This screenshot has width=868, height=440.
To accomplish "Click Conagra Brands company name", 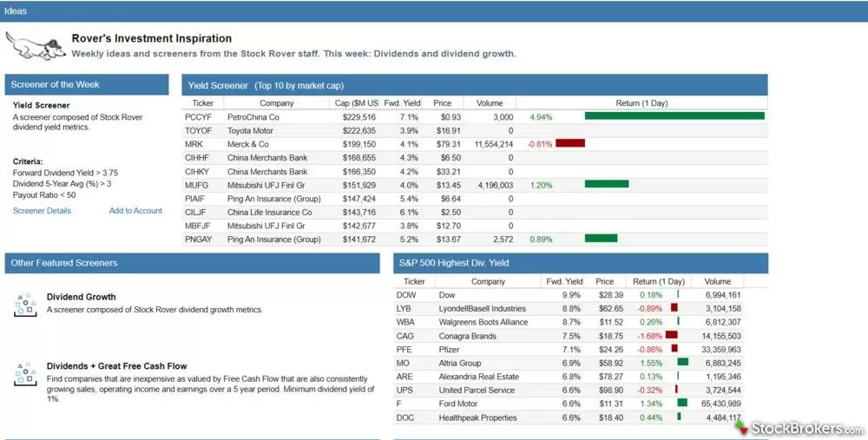I will [467, 336].
